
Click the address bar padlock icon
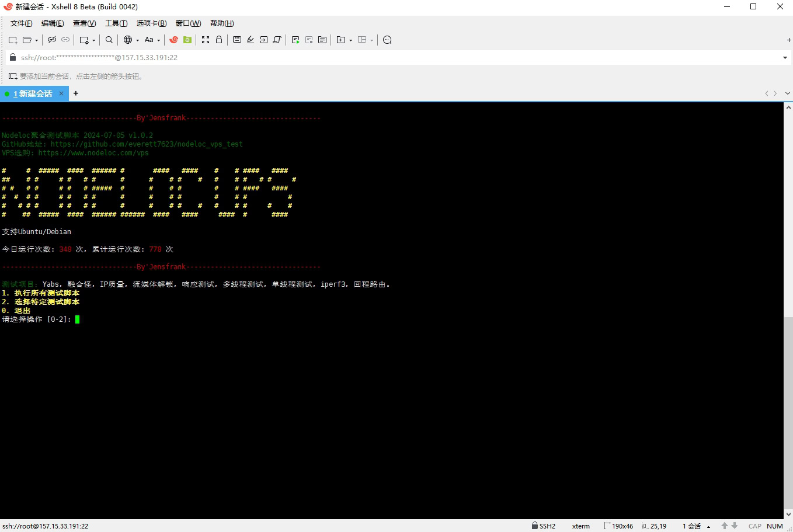[x=13, y=57]
